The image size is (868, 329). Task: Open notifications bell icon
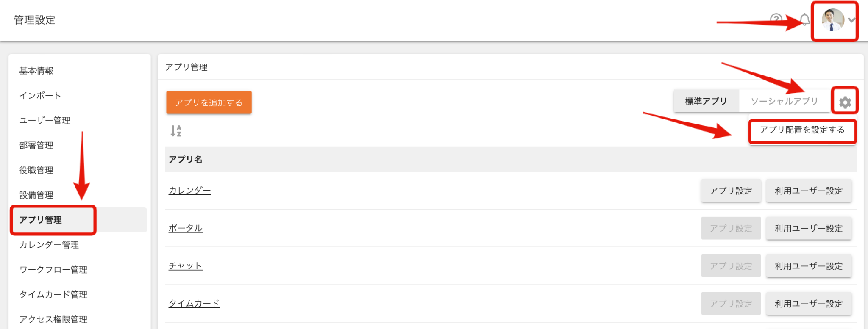tap(804, 19)
